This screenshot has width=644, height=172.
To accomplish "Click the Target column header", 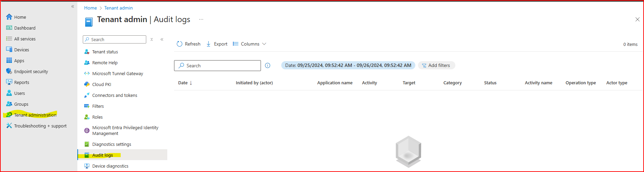I will tap(409, 83).
